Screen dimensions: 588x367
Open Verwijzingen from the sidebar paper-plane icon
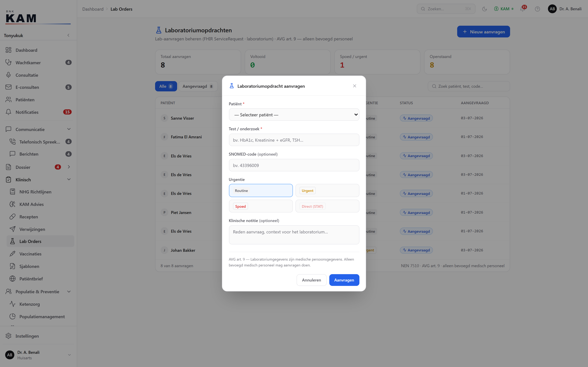(x=12, y=229)
